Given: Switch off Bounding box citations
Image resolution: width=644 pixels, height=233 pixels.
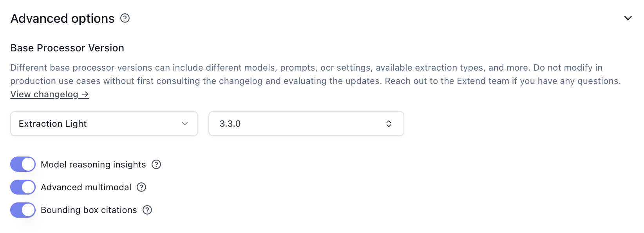Looking at the screenshot, I should pos(22,210).
